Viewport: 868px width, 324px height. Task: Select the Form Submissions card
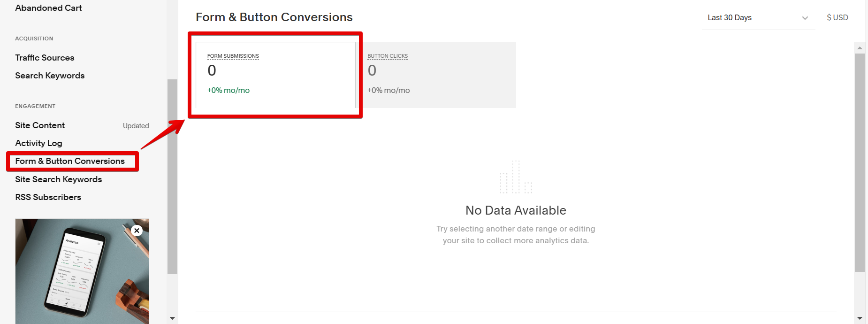(275, 75)
